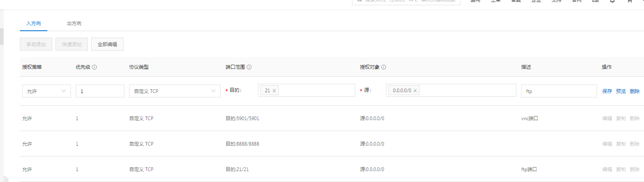Viewport: 644px width, 182px height.
Task: Click source 0.0.0.0/0 in the 8888 row
Action: (x=372, y=144)
